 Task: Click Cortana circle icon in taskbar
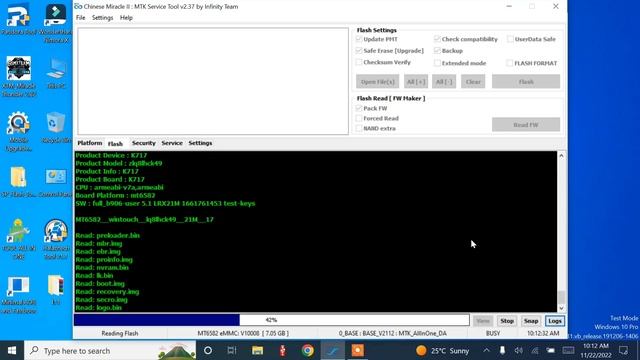tap(207, 351)
